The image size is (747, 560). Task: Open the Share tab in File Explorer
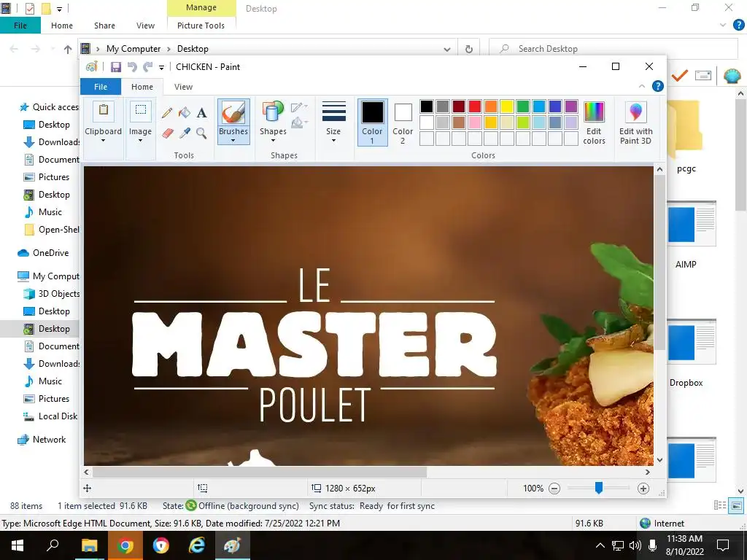104,26
